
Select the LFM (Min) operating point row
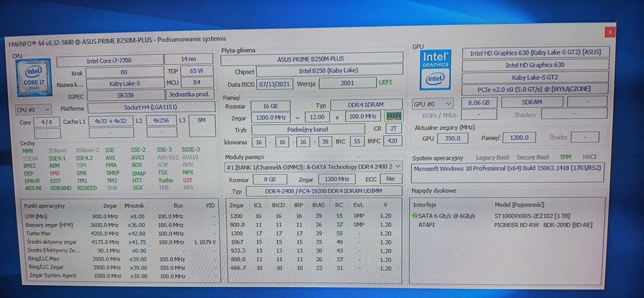coord(120,216)
